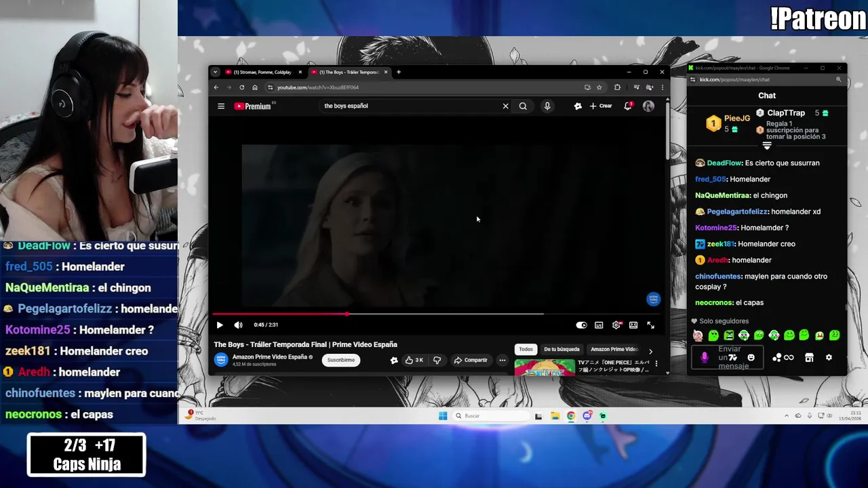Play the paused trailer video
The height and width of the screenshot is (488, 868).
(x=220, y=325)
